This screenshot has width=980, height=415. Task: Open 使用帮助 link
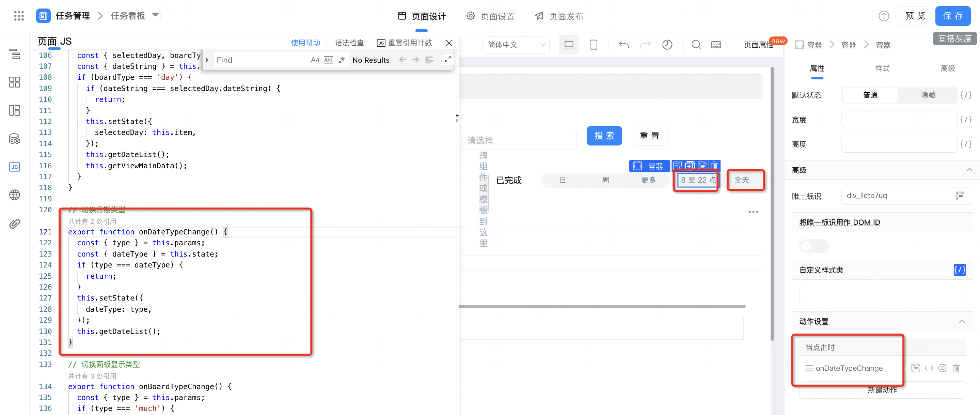pyautogui.click(x=305, y=43)
